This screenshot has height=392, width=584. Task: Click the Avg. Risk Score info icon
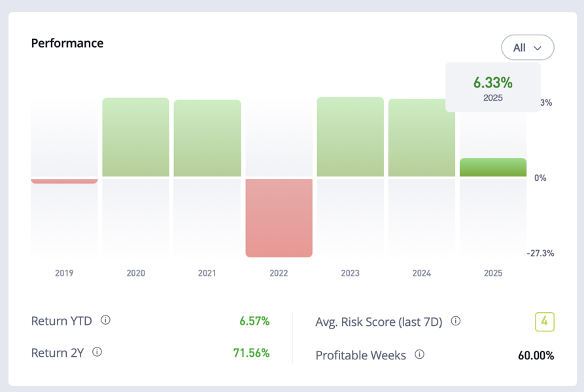click(x=456, y=321)
